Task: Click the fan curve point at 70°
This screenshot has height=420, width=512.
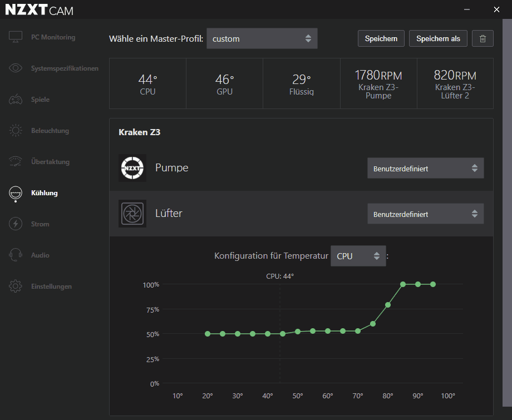Action: [x=358, y=331]
